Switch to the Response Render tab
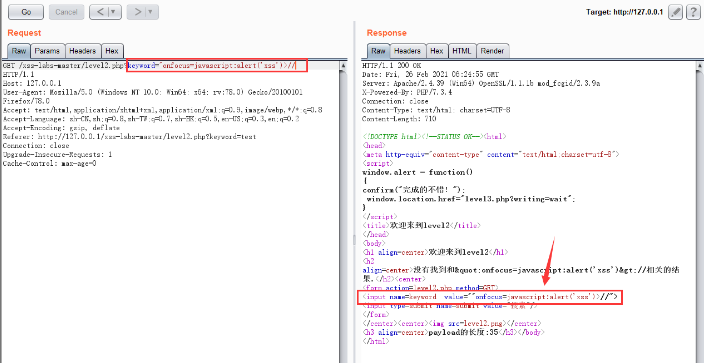Viewport: 704px width, 363px height. click(493, 51)
